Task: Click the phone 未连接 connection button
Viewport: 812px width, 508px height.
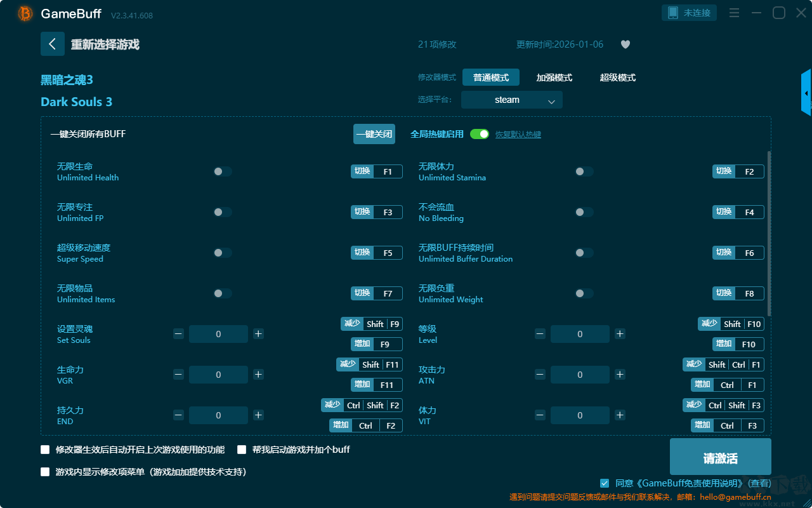Action: (x=690, y=13)
